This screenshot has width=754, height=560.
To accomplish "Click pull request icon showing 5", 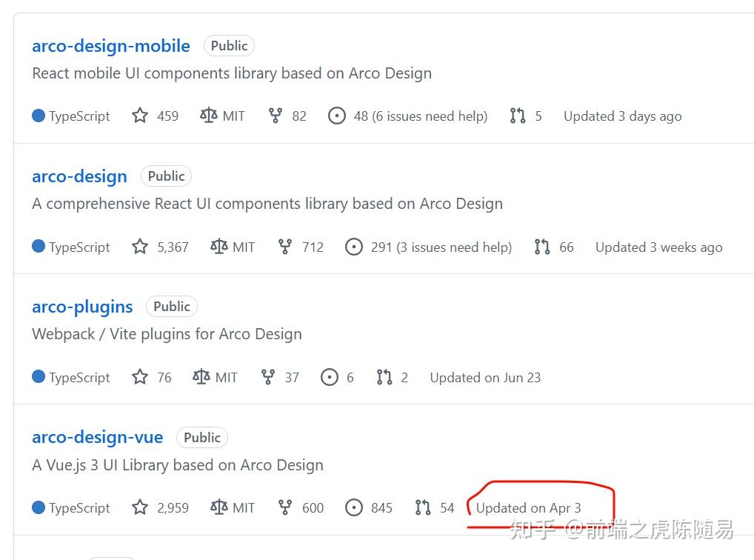I will tap(518, 116).
